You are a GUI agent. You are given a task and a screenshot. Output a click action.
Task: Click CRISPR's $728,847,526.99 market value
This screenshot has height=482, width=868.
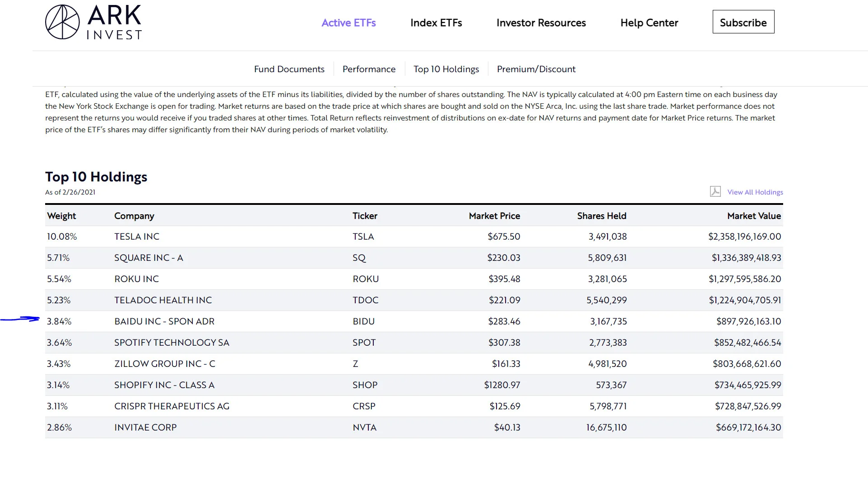748,406
